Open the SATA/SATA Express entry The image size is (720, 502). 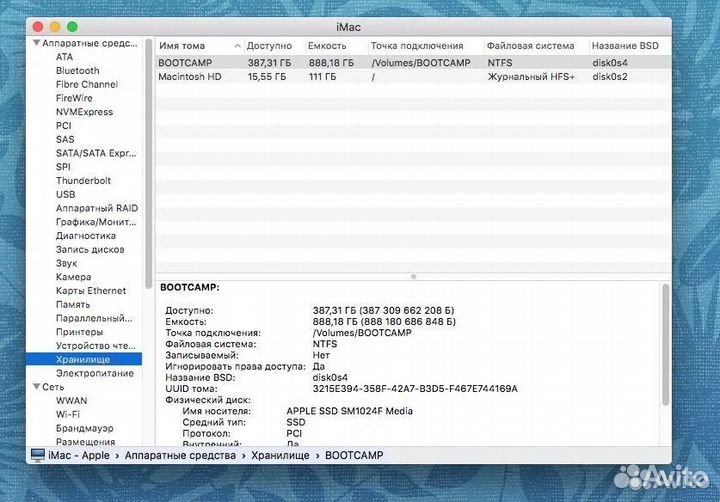[96, 153]
